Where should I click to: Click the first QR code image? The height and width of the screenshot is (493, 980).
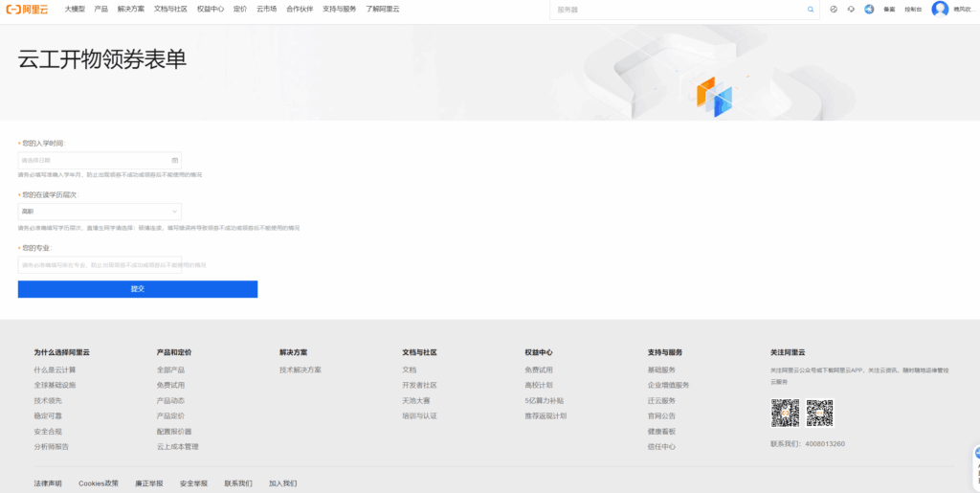tap(785, 414)
